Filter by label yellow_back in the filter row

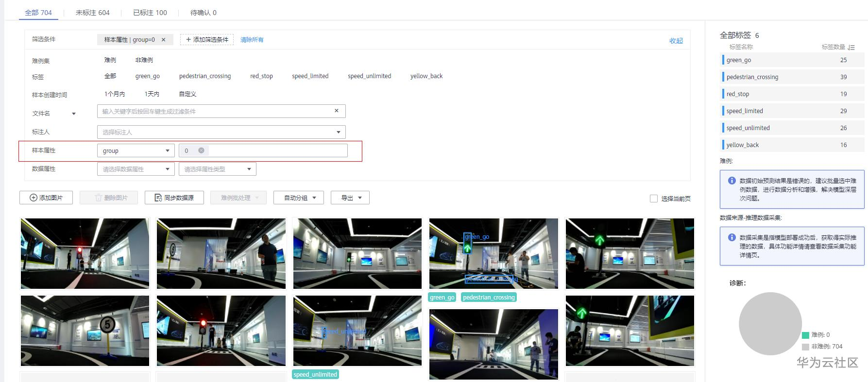pyautogui.click(x=426, y=76)
